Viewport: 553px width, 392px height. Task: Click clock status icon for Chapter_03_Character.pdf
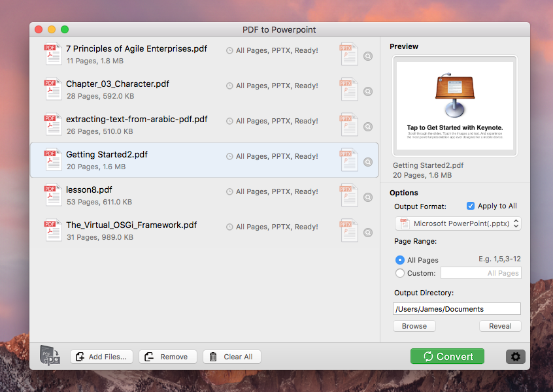point(229,86)
